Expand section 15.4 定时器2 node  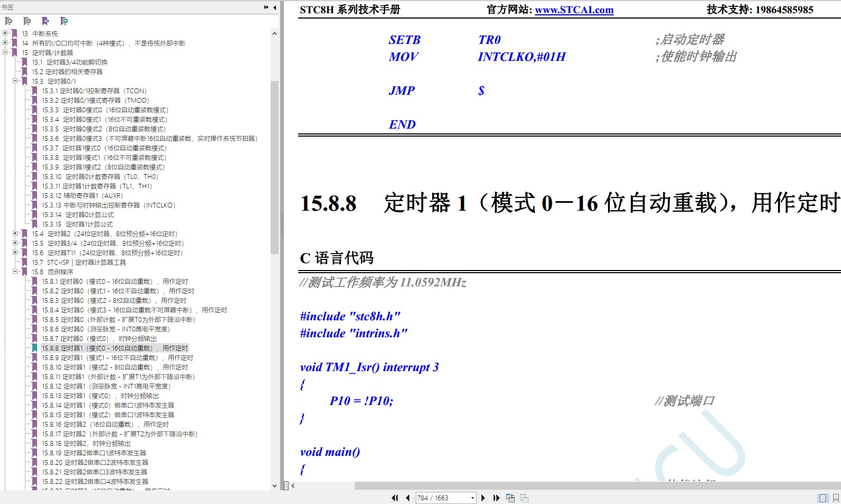(x=15, y=233)
